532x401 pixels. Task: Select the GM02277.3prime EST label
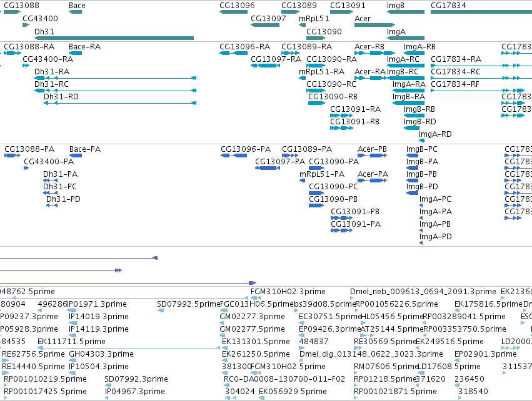click(252, 317)
